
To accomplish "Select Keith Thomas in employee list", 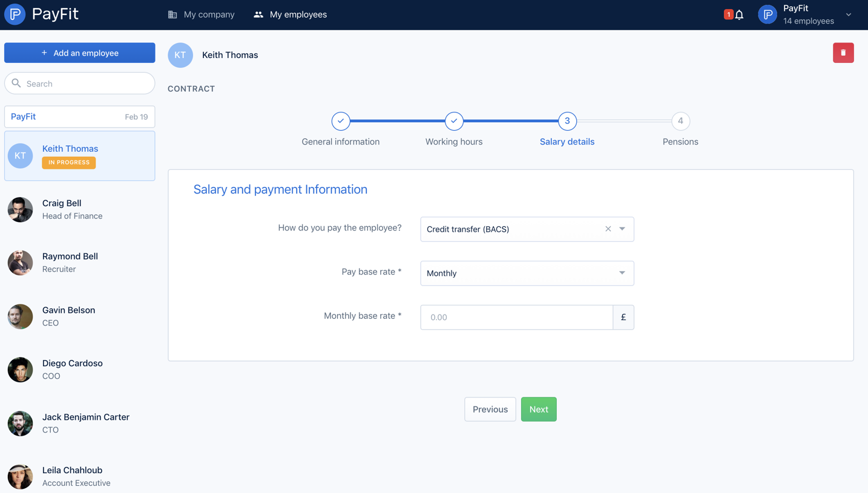I will (80, 156).
